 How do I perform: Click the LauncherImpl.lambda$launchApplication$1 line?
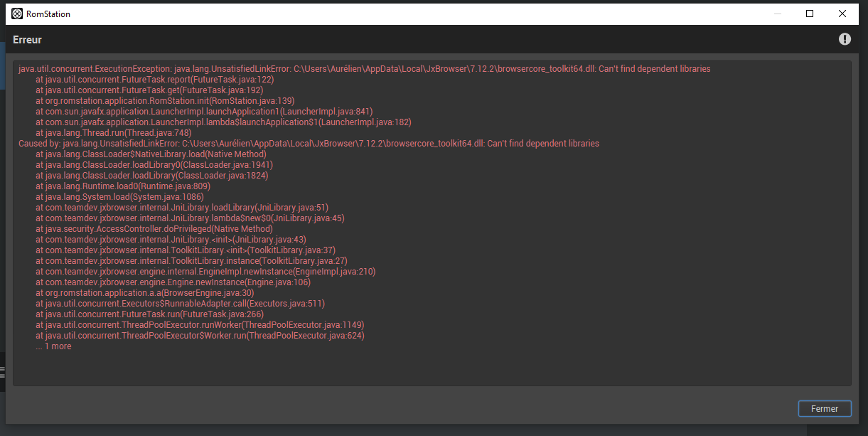point(223,122)
